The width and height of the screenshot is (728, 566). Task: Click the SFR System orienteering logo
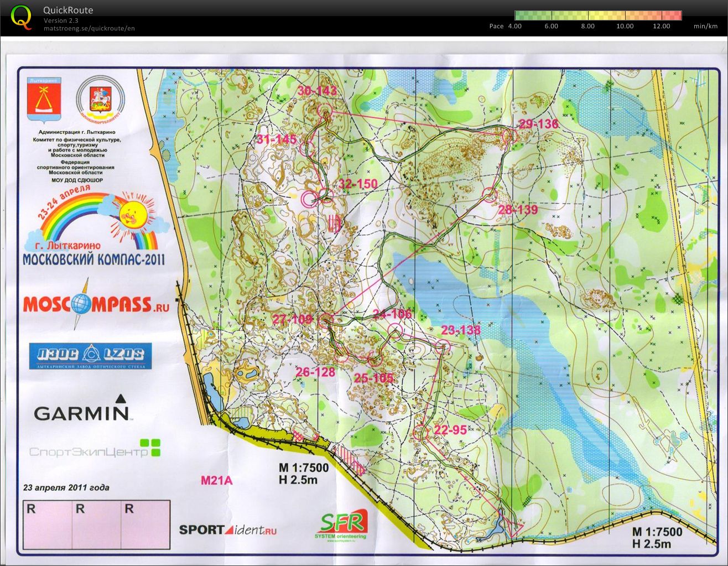[341, 526]
